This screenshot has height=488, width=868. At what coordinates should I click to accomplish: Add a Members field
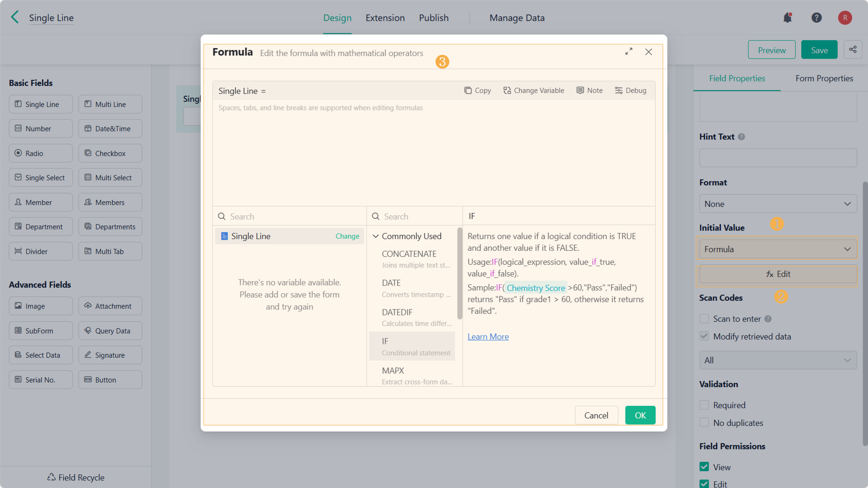(110, 202)
